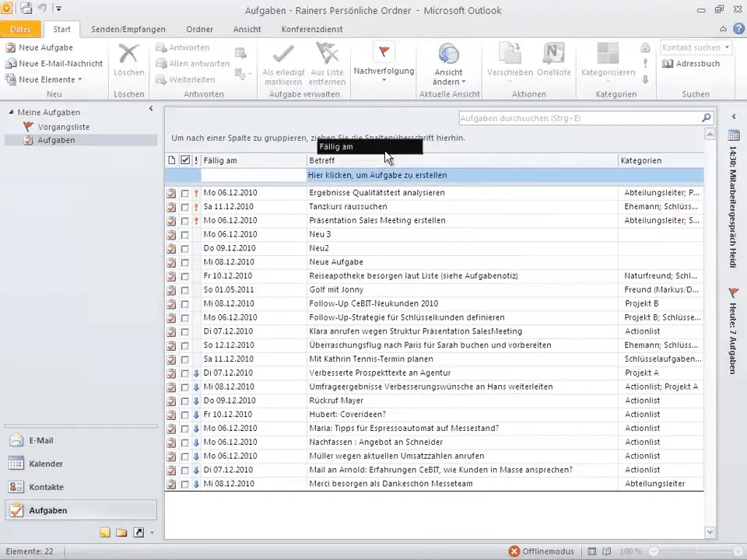Collapse the navigation pane with arrow
Image resolution: width=747 pixels, height=560 pixels.
pyautogui.click(x=151, y=109)
